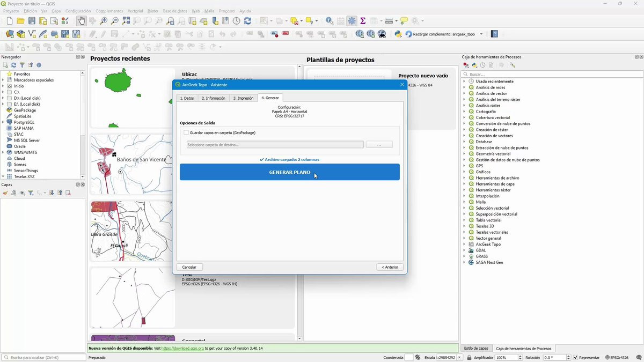Open the download.qgis.org link
The image size is (644, 362).
[182, 349]
